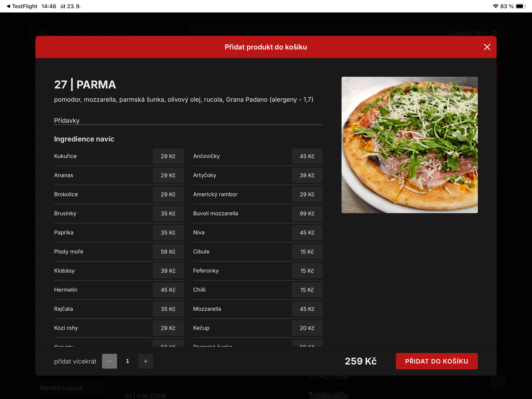Add Paprika for 35 Kč

pos(168,232)
